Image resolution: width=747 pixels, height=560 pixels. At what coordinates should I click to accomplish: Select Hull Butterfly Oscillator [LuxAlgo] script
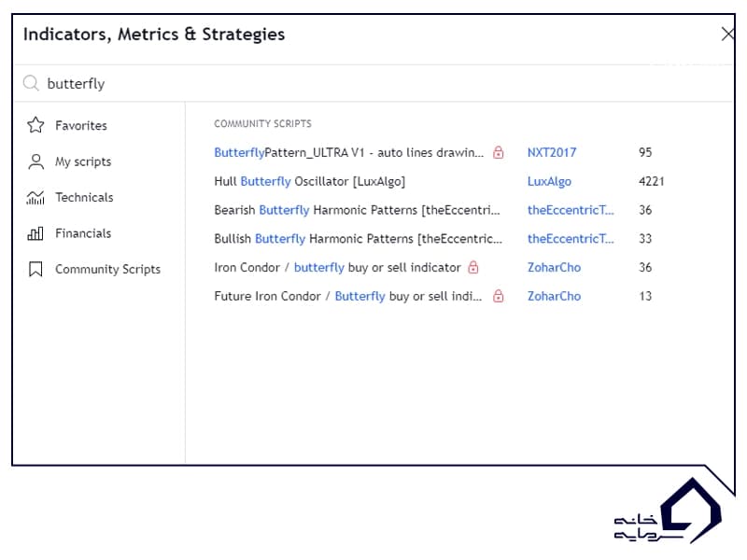pos(310,181)
